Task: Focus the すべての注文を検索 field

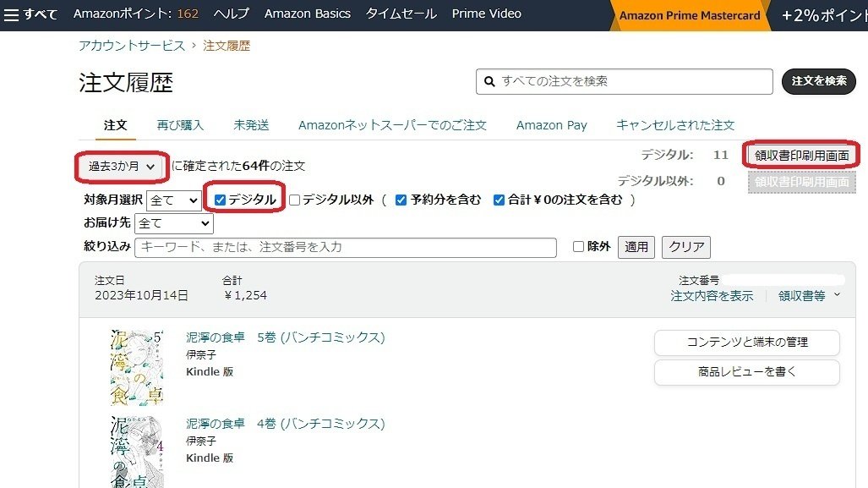Action: (625, 81)
